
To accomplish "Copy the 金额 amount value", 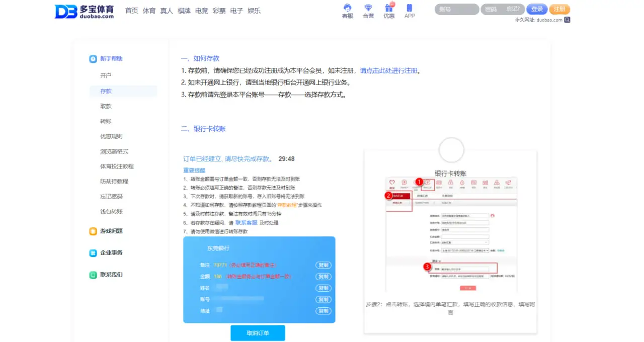I will tap(324, 277).
